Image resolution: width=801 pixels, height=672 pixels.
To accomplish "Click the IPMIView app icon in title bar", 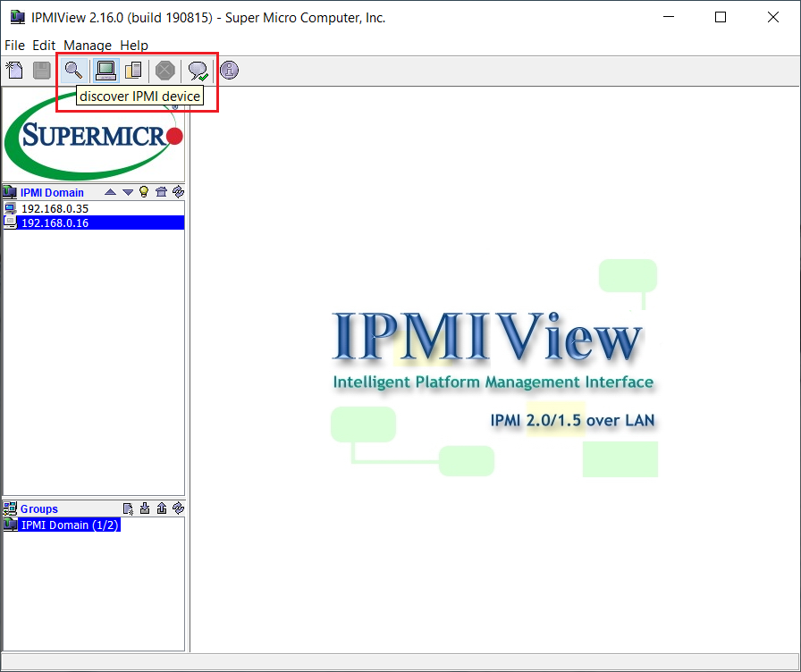I will click(17, 17).
